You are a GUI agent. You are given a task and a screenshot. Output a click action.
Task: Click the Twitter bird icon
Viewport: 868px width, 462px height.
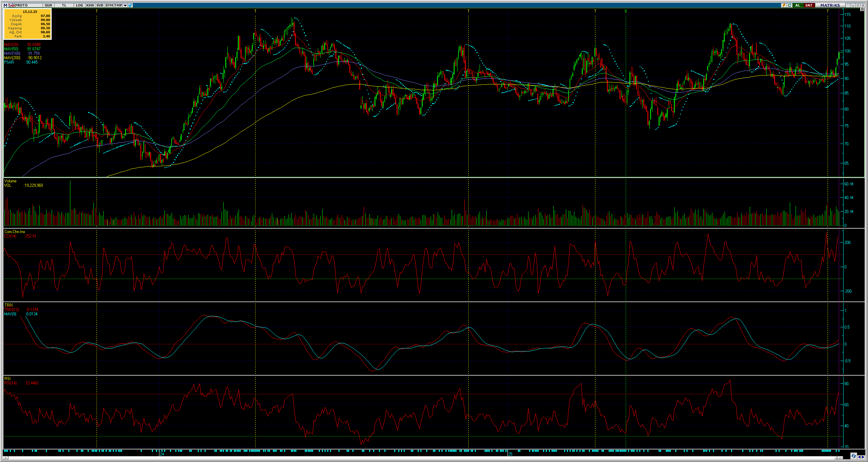pos(131,5)
